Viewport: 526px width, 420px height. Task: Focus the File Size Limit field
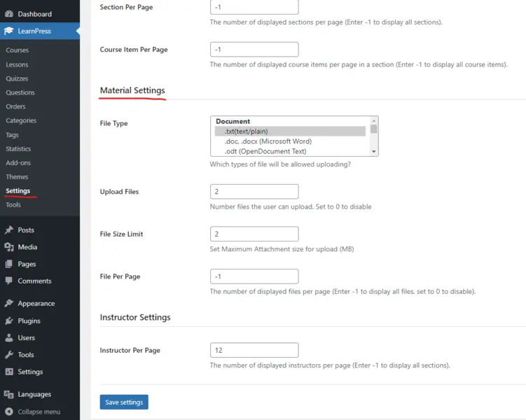pos(254,234)
